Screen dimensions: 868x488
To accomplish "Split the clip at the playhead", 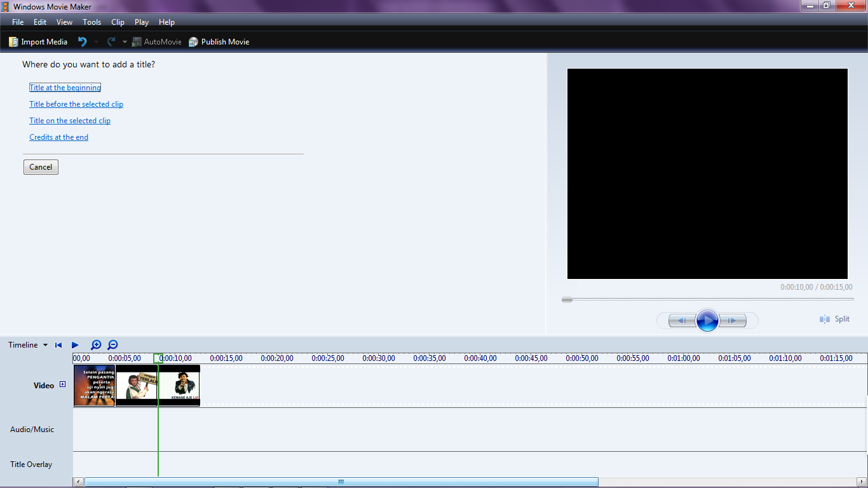I will point(834,319).
